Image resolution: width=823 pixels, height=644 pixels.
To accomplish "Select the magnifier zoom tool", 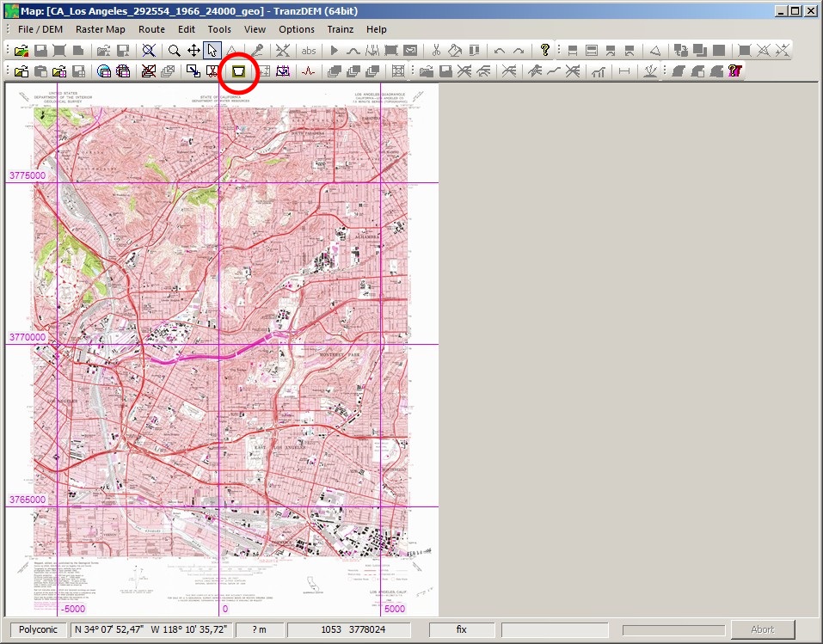I will point(175,51).
